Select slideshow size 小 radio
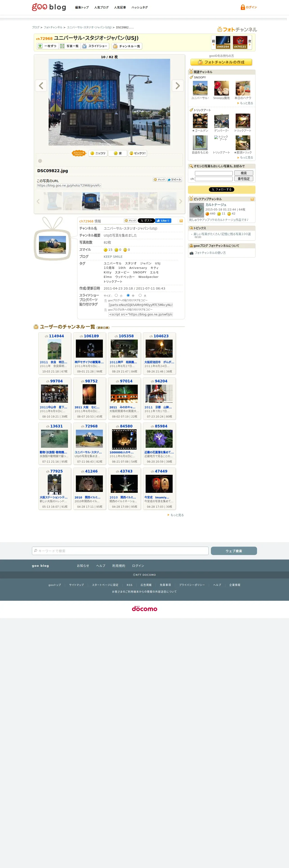 coord(116,295)
